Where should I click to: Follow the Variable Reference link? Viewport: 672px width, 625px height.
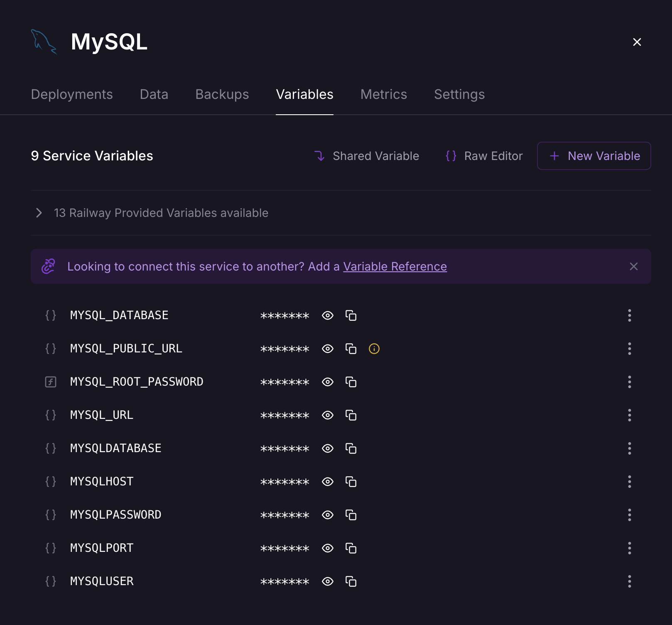pos(395,266)
